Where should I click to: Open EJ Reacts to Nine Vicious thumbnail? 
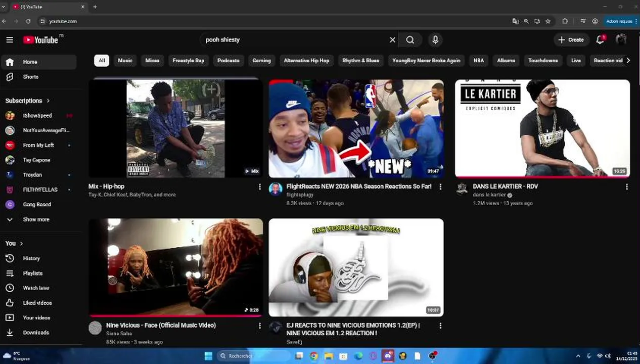click(x=356, y=267)
